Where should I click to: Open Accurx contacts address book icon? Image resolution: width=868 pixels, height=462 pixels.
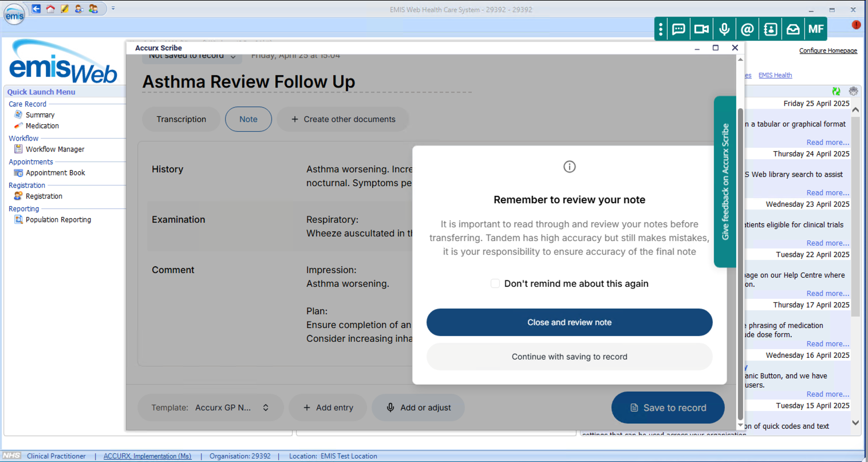tap(770, 29)
